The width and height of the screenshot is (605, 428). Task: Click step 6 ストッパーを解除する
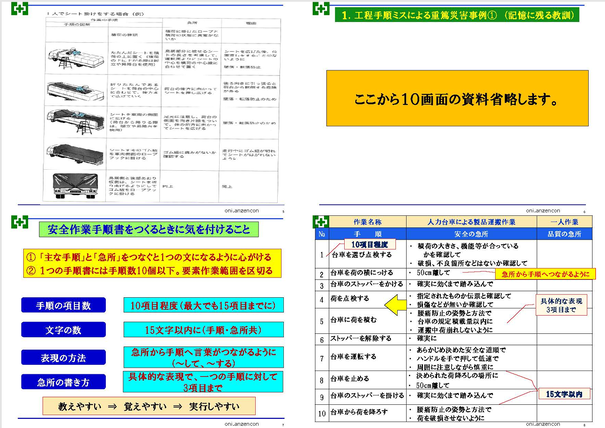click(361, 338)
